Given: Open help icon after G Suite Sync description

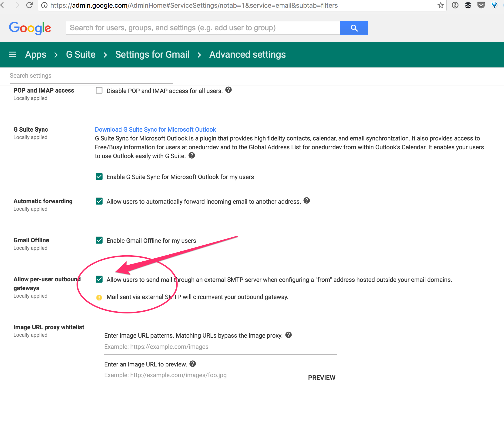Looking at the screenshot, I should tap(192, 156).
